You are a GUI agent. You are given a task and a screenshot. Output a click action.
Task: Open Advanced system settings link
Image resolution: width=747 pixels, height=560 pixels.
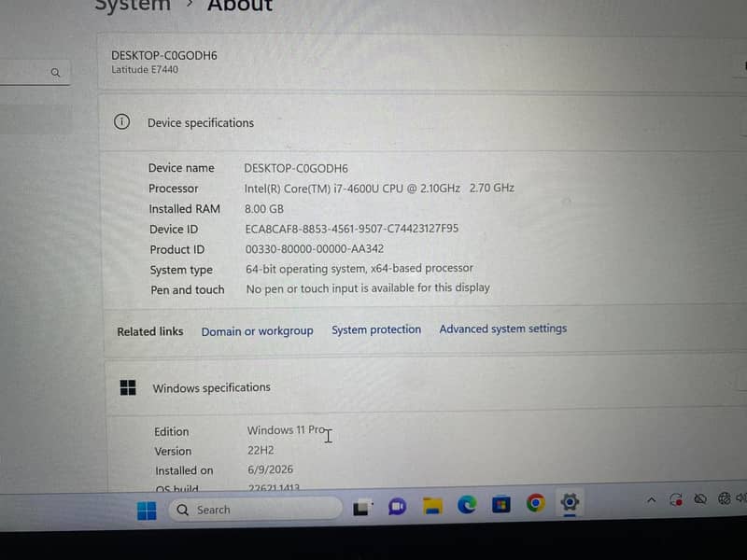503,329
